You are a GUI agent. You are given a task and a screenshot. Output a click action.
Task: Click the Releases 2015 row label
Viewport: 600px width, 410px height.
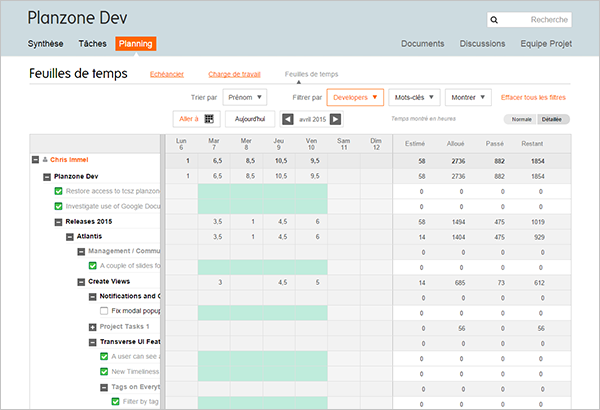pos(89,222)
